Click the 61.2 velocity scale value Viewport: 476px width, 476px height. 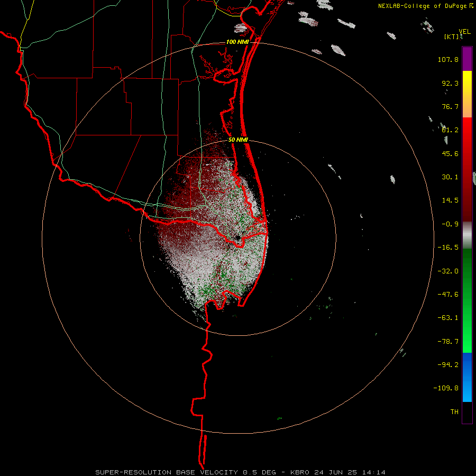[450, 130]
